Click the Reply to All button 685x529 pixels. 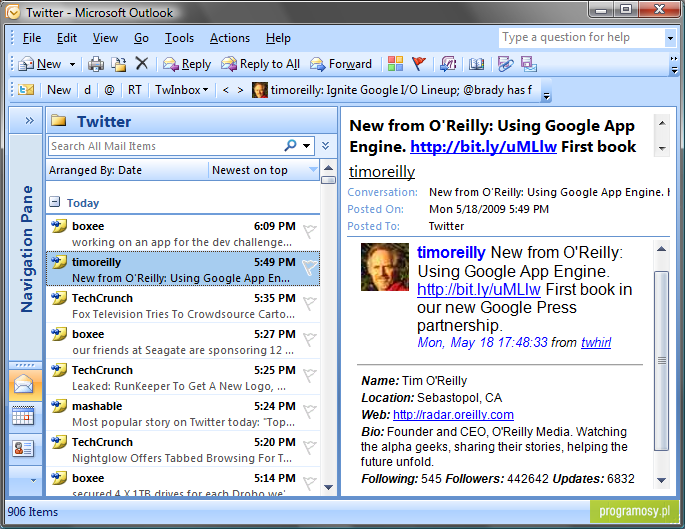(260, 64)
